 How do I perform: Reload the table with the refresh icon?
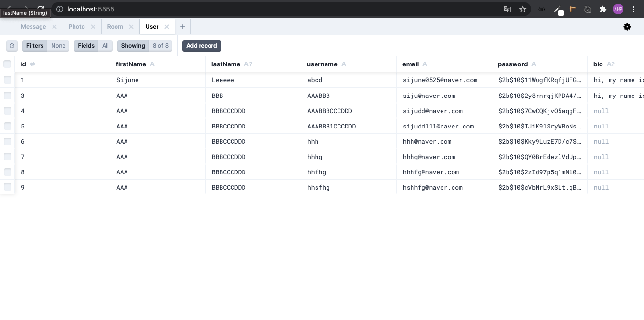(x=12, y=46)
